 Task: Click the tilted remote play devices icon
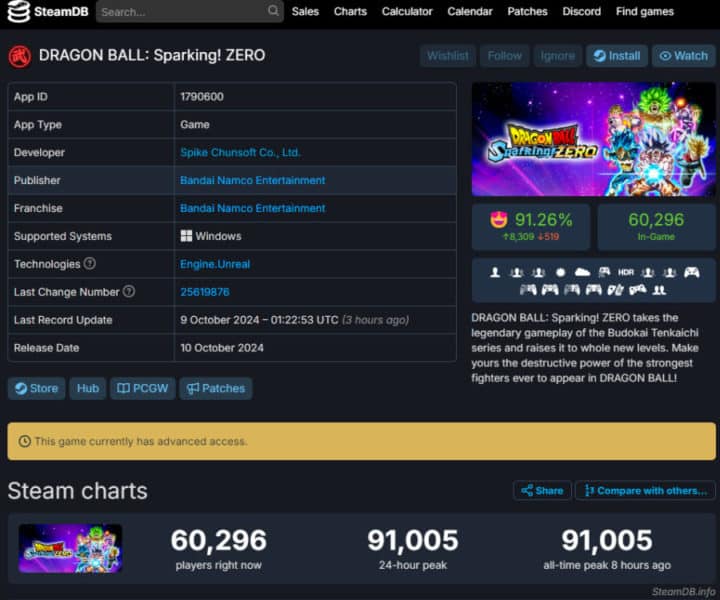pyautogui.click(x=615, y=290)
